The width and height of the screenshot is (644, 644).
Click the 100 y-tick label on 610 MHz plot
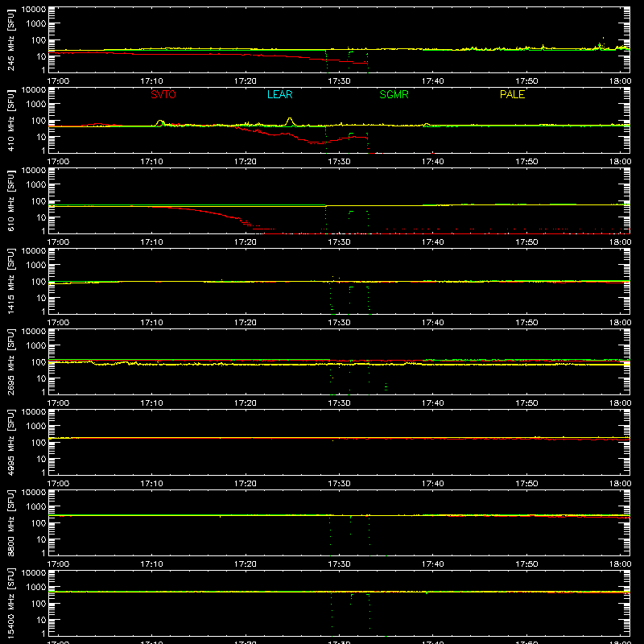[39, 201]
